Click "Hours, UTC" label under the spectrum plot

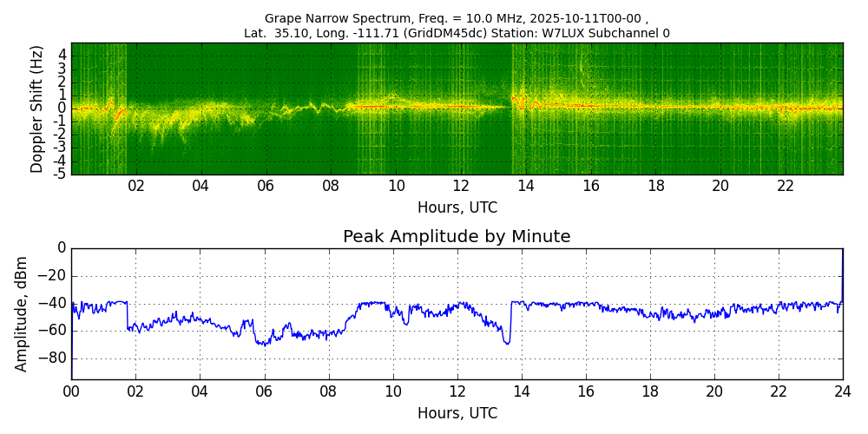click(457, 208)
